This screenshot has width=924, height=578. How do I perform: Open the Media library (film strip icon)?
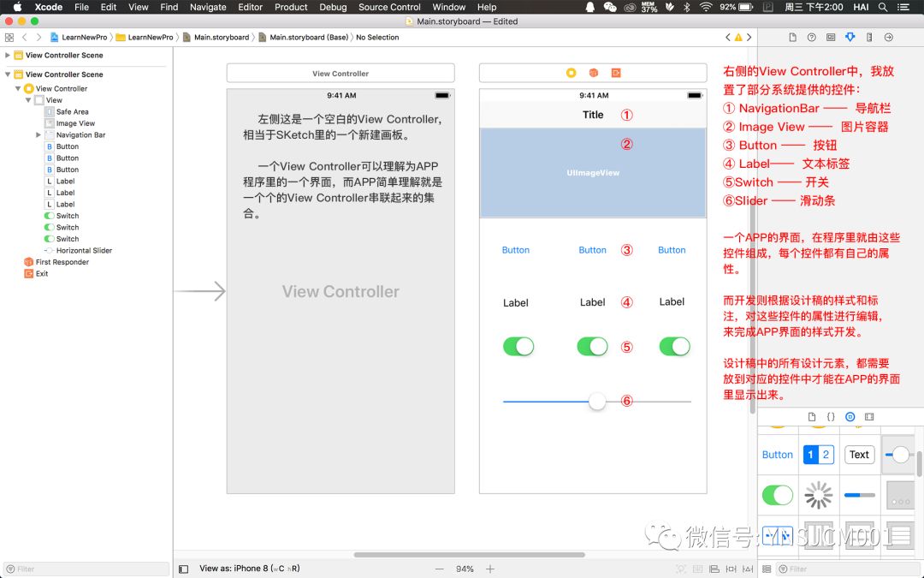(869, 416)
